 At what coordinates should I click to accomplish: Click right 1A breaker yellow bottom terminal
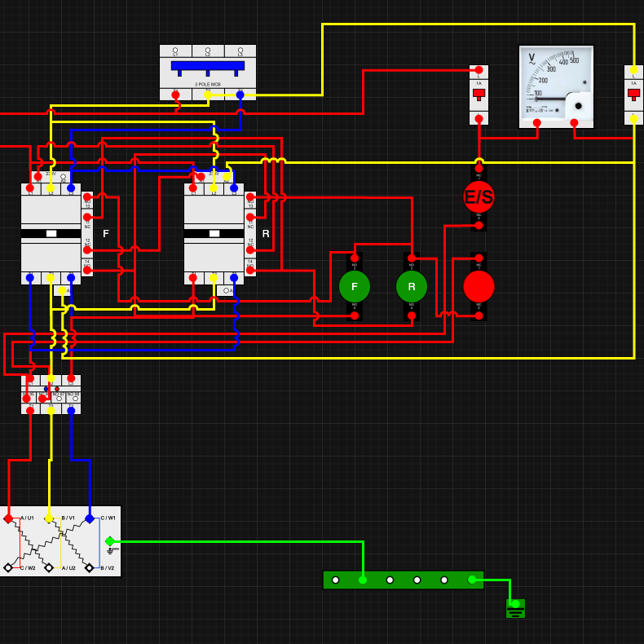tap(633, 119)
